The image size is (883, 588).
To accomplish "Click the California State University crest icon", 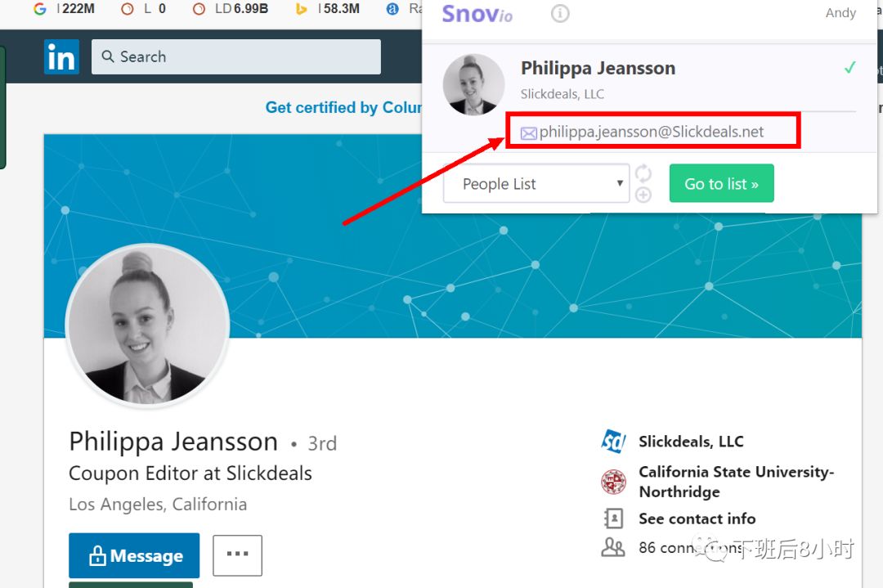I will coord(613,483).
